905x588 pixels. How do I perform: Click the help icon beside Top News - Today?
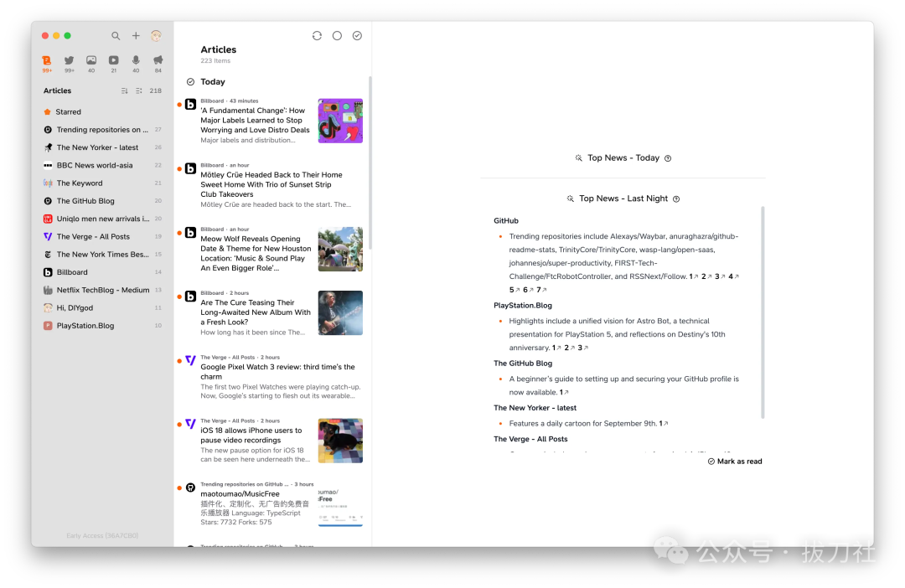[x=668, y=158]
